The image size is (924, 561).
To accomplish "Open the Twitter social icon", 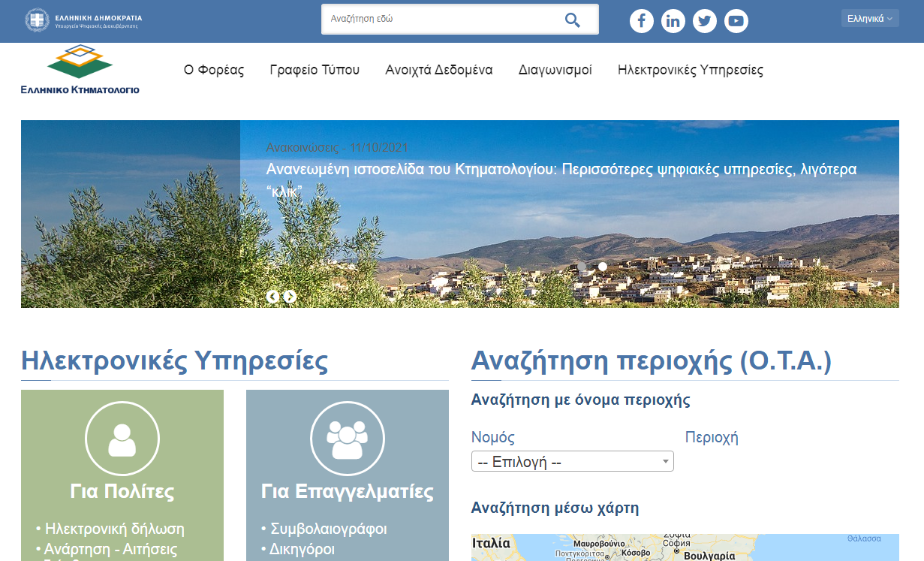I will 705,21.
